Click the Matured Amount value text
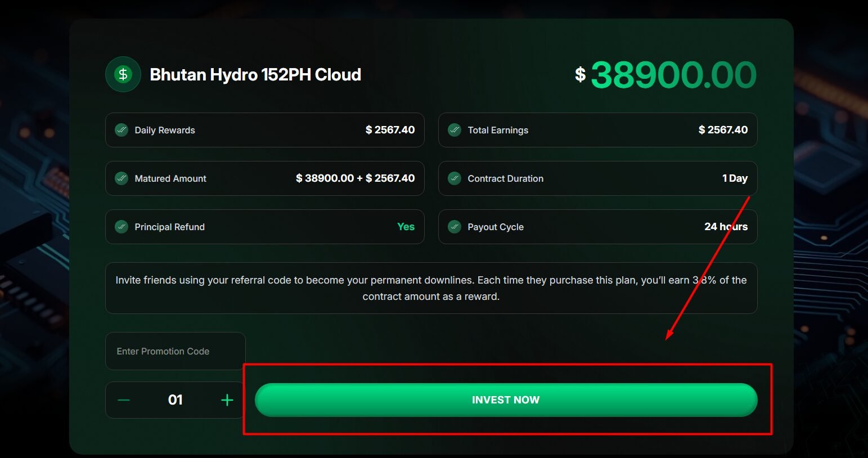This screenshot has height=458, width=868. (355, 178)
